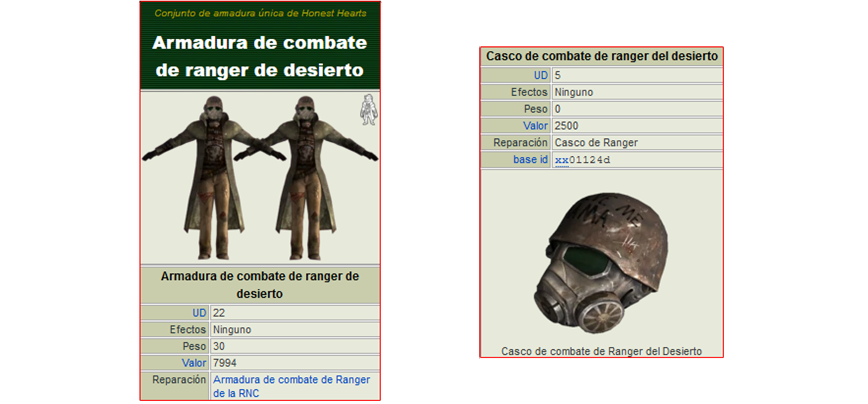Click the Peso label in armor infobox

(x=194, y=346)
